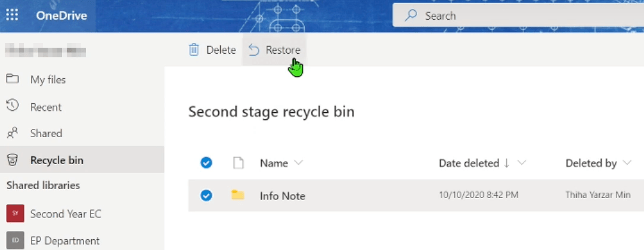Click the search magnifier icon
644x250 pixels.
tap(411, 16)
